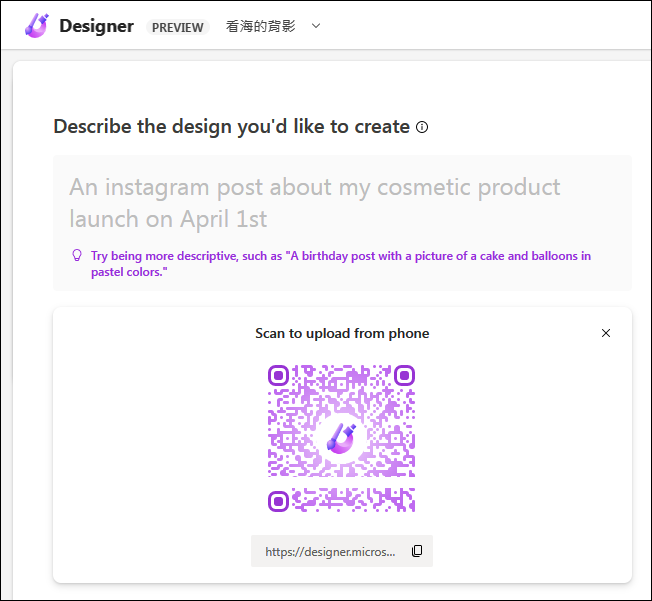652x601 pixels.
Task: Select the project name 看海的背影
Action: [x=261, y=26]
